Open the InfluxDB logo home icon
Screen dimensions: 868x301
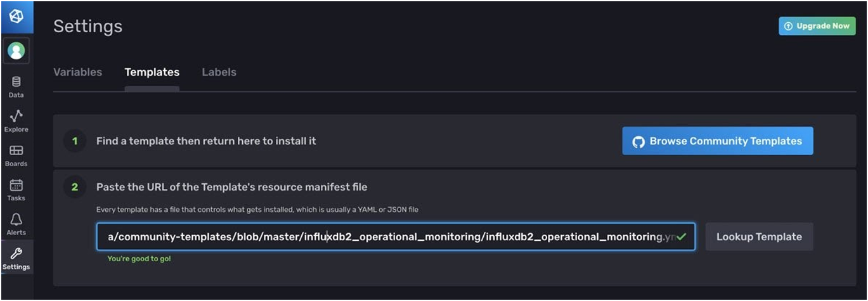tap(16, 17)
